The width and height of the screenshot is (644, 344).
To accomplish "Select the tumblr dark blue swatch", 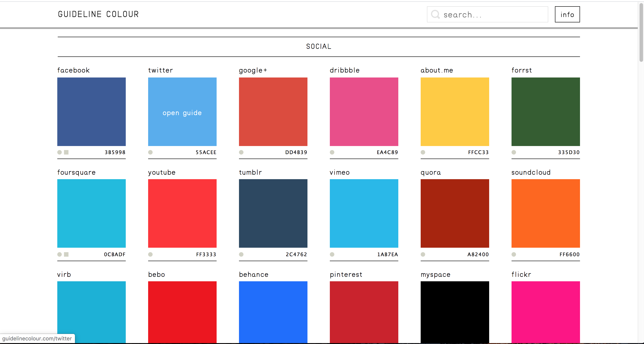I will 273,213.
